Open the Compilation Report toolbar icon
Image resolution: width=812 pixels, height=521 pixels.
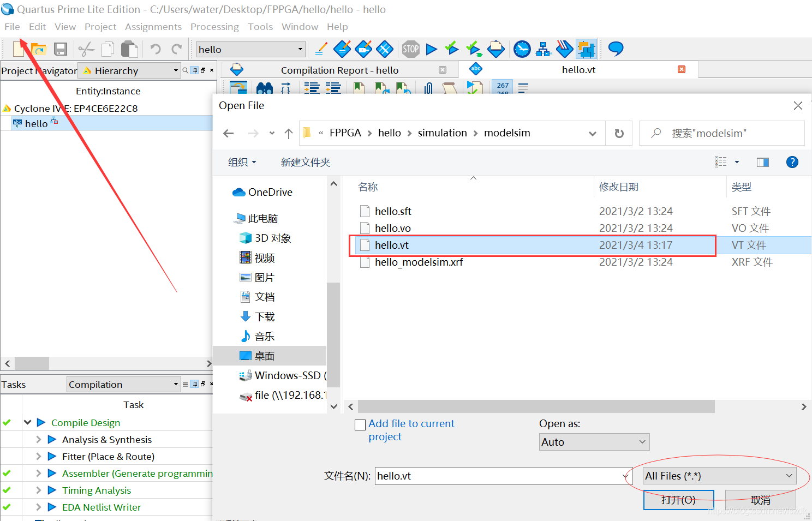coord(496,49)
